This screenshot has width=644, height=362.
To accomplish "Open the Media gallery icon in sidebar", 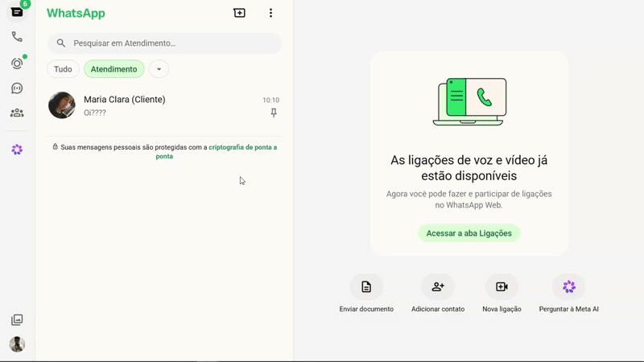I will tap(17, 319).
